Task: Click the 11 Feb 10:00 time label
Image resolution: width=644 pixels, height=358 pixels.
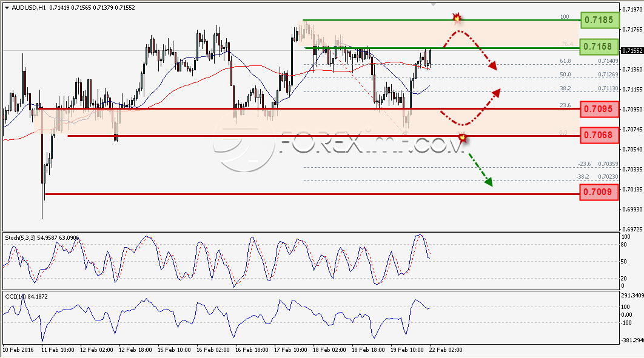Action: pyautogui.click(x=58, y=350)
